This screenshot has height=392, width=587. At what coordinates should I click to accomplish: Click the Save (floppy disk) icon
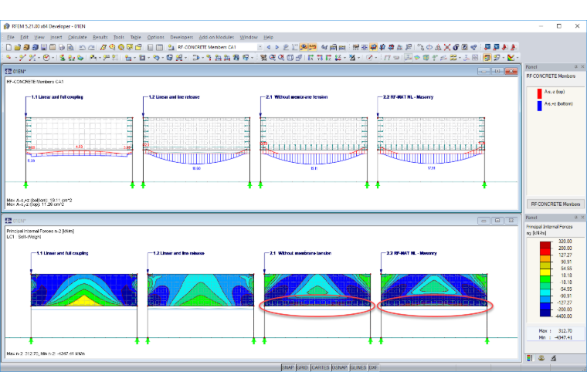point(44,47)
